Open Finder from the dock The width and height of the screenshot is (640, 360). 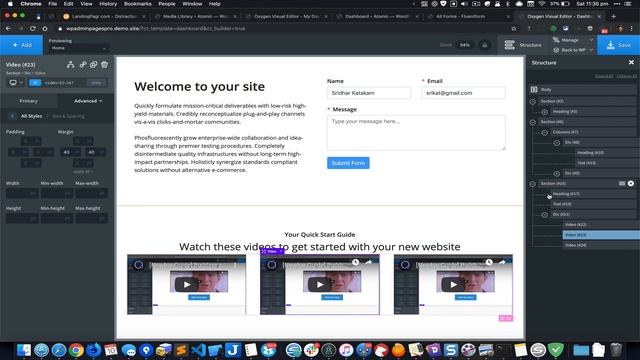click(24, 350)
